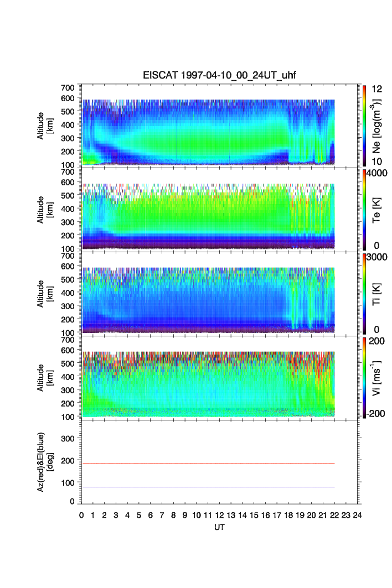Click the 10 minimum on Ne scale

tap(376, 162)
